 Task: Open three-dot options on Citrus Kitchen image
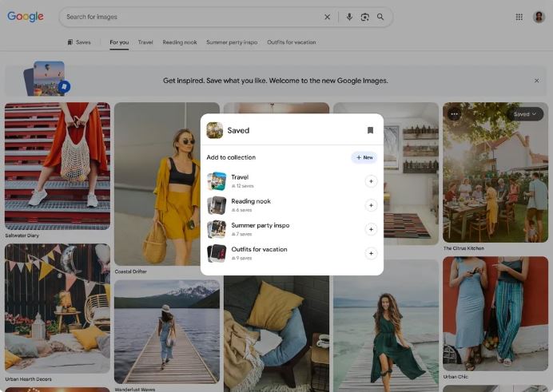click(454, 114)
